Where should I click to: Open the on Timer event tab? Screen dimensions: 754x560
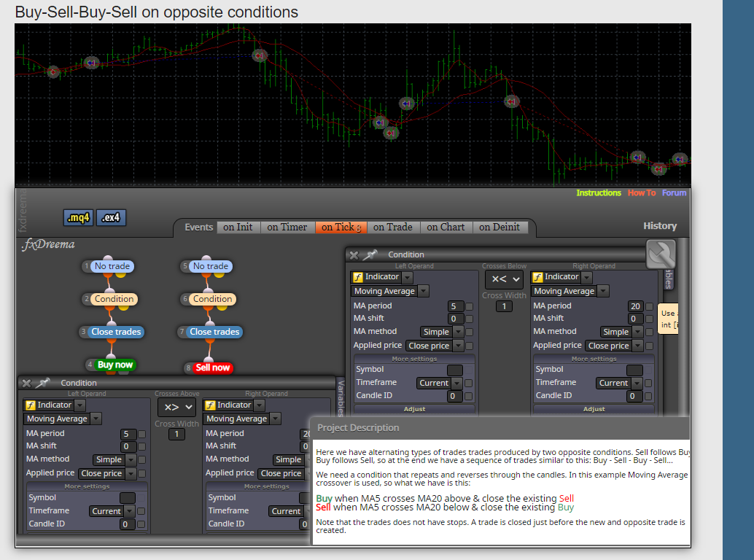[x=287, y=227]
